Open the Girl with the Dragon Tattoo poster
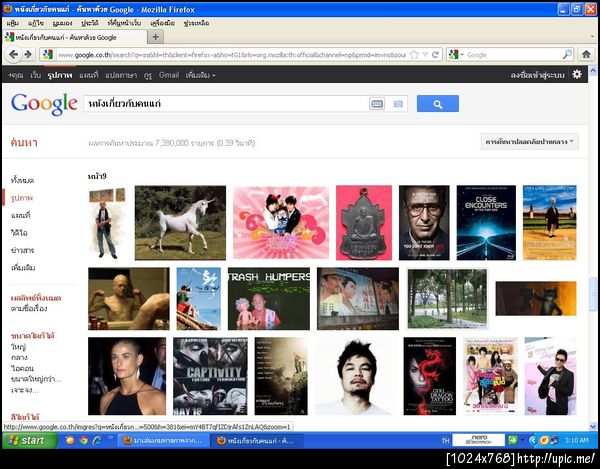 coord(429,376)
